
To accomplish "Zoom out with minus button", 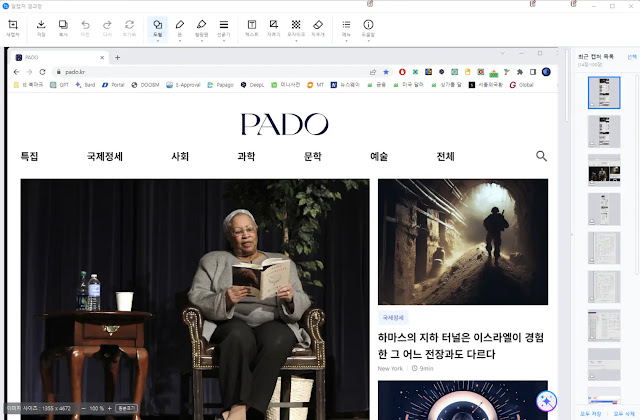I will 84,408.
